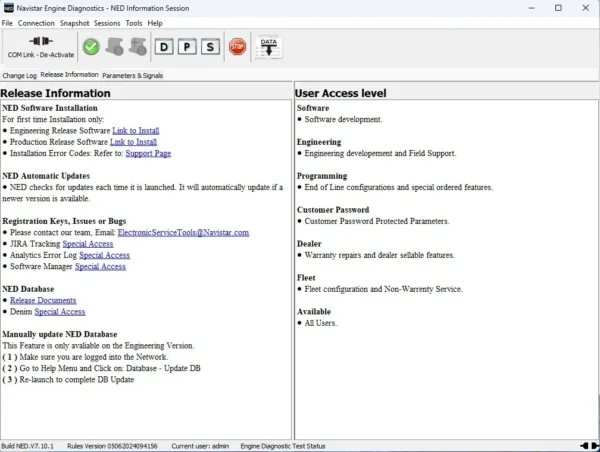The height and width of the screenshot is (452, 600).
Task: Click NED Software Installation heading
Action: pos(50,108)
